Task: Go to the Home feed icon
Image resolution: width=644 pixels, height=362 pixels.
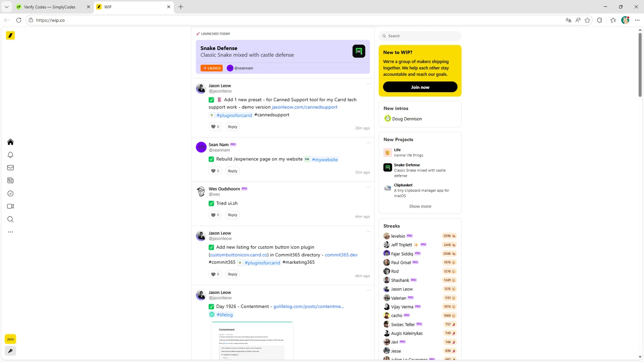Action: click(x=10, y=142)
